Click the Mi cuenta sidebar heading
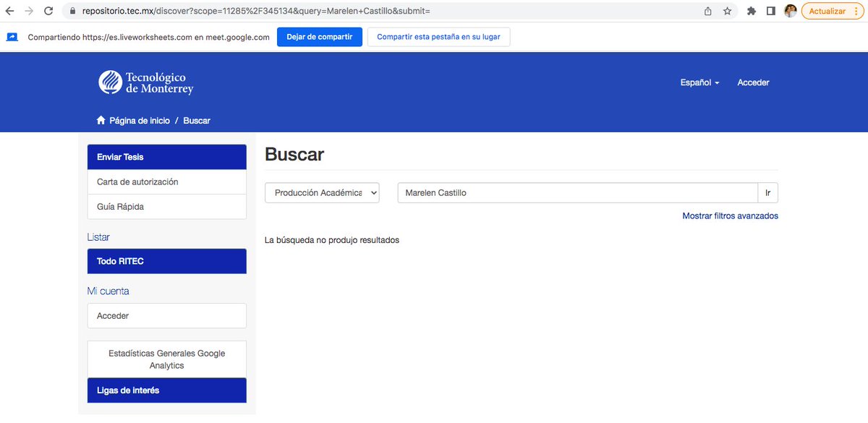This screenshot has height=423, width=868. [109, 291]
